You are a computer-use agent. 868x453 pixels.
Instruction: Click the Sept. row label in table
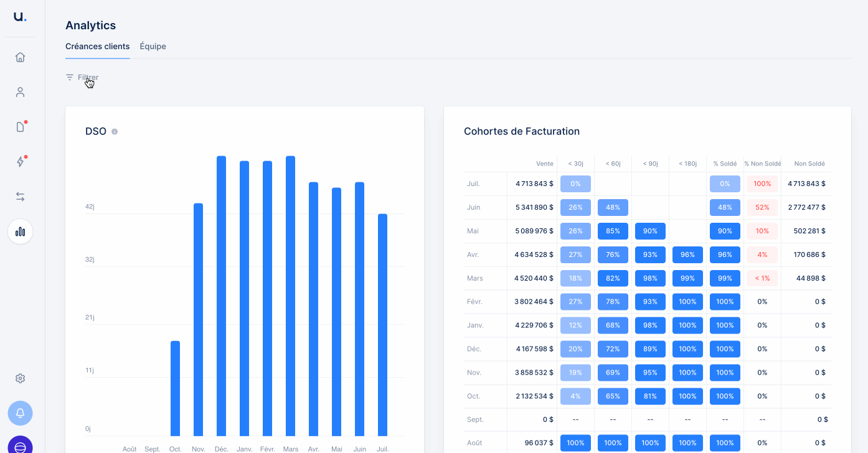pyautogui.click(x=475, y=420)
